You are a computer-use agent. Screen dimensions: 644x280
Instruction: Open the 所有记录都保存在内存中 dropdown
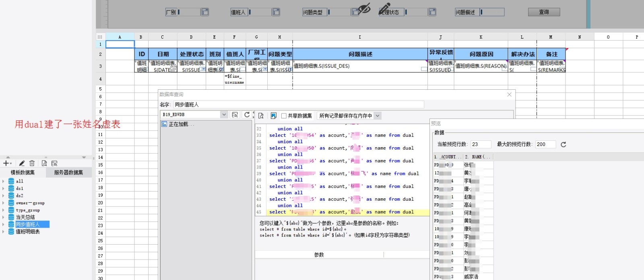point(378,116)
